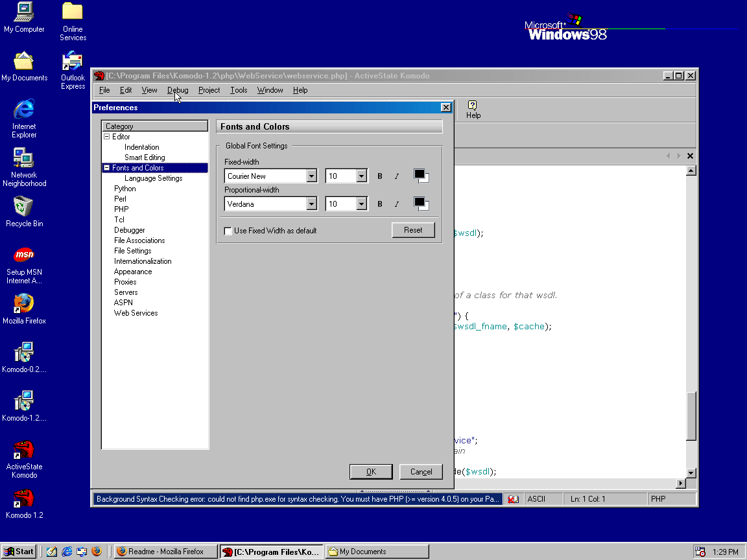Collapse the Fonts and Colors tree node
The width and height of the screenshot is (747, 560).
[x=107, y=168]
